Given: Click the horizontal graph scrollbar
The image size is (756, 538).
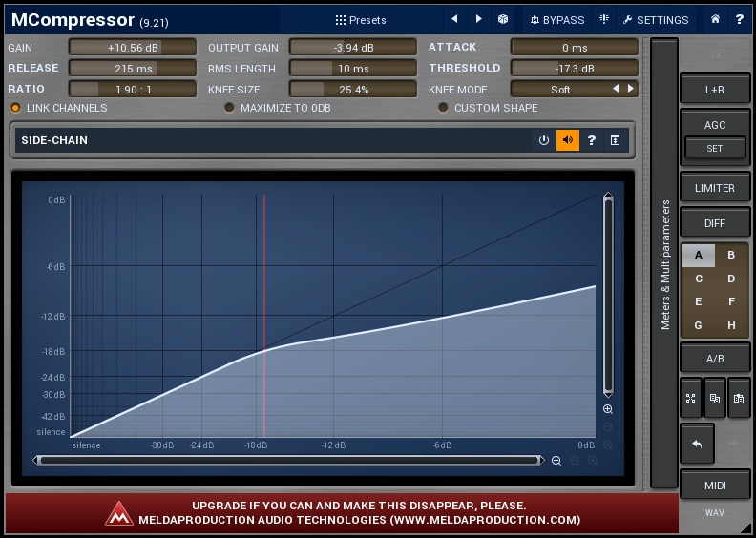Looking at the screenshot, I should (x=288, y=461).
